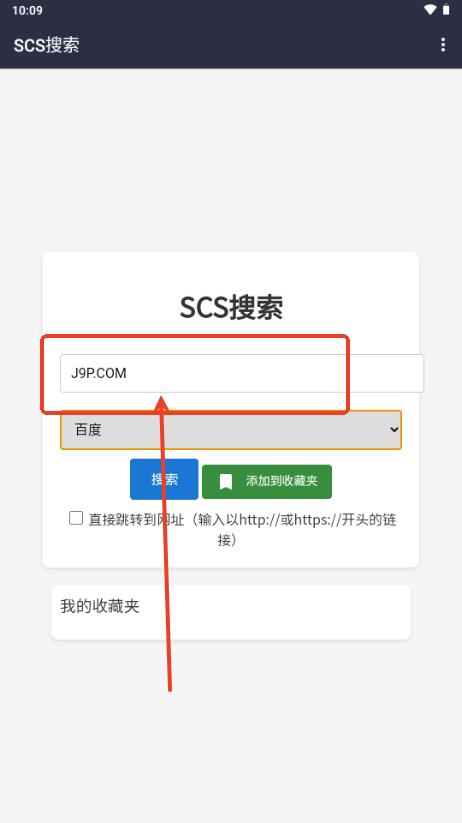Open the three-dot overflow menu
Screen dimensions: 462x823
tap(443, 45)
